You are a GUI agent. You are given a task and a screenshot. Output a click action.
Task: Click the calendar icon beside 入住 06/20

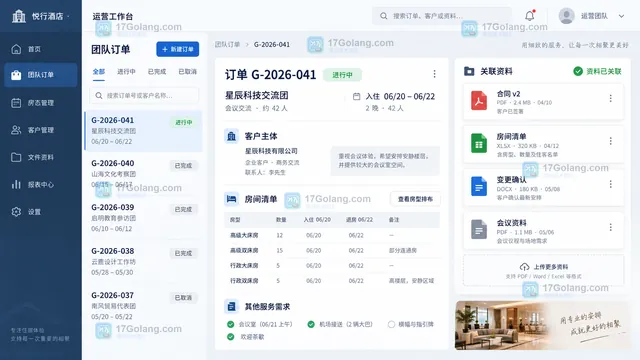click(356, 96)
